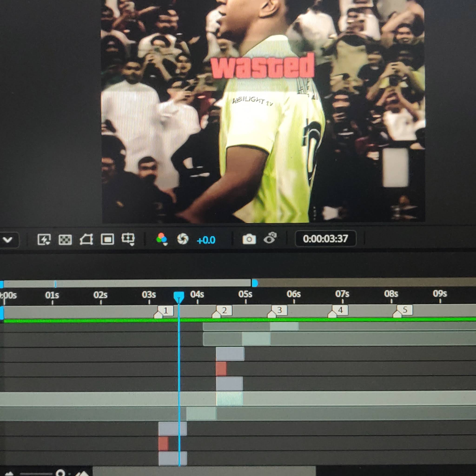This screenshot has width=476, height=476.
Task: Click the 07s mark on time ruler
Action: (342, 294)
